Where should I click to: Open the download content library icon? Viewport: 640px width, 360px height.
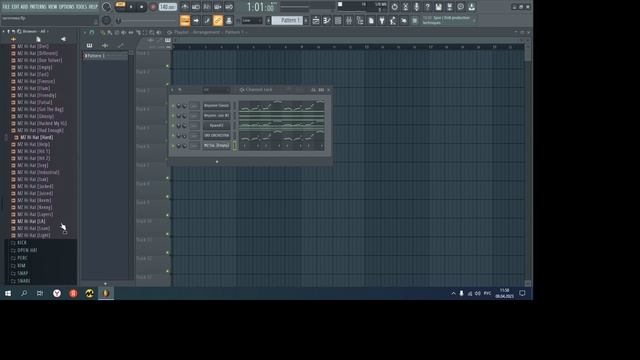point(471,7)
